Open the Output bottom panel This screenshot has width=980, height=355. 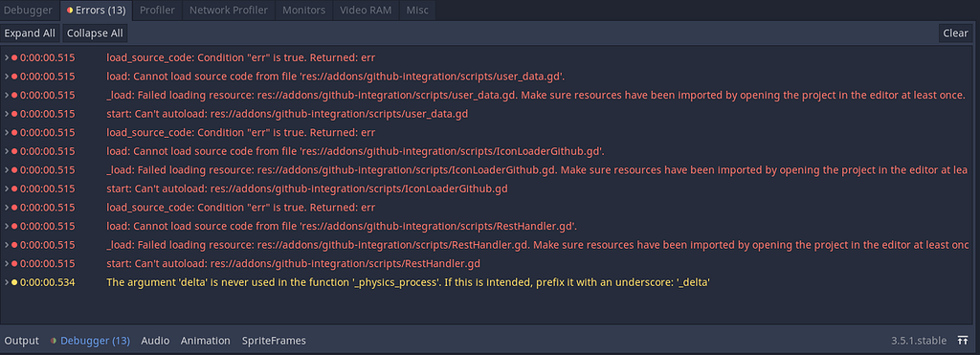21,341
